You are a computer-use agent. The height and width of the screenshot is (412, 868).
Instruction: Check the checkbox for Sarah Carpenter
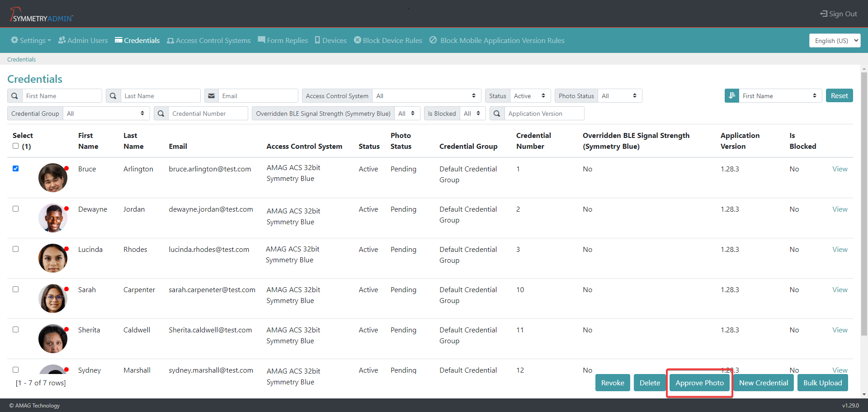[x=16, y=289]
